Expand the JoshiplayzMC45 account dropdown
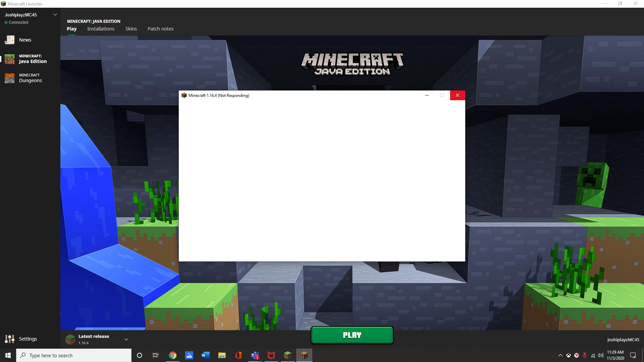Screen dimensions: 644x362 click(x=55, y=15)
